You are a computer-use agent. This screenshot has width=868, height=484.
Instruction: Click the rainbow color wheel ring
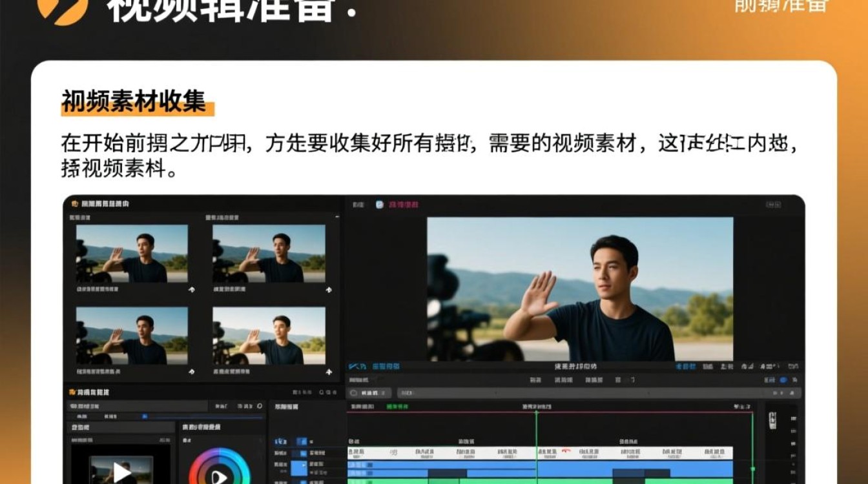[219, 466]
